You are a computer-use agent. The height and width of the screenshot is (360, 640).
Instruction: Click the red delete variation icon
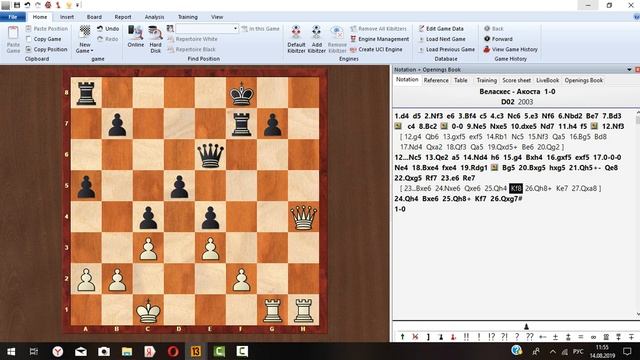pos(415,337)
